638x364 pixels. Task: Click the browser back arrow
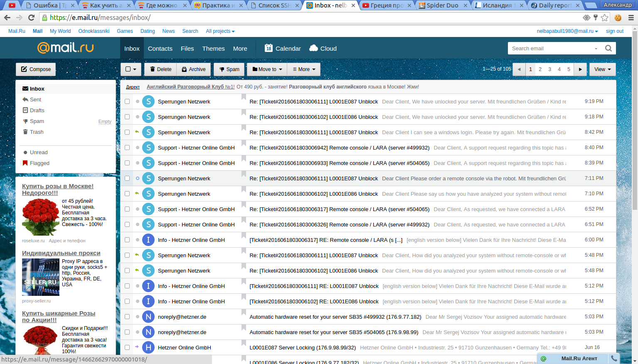pyautogui.click(x=7, y=17)
